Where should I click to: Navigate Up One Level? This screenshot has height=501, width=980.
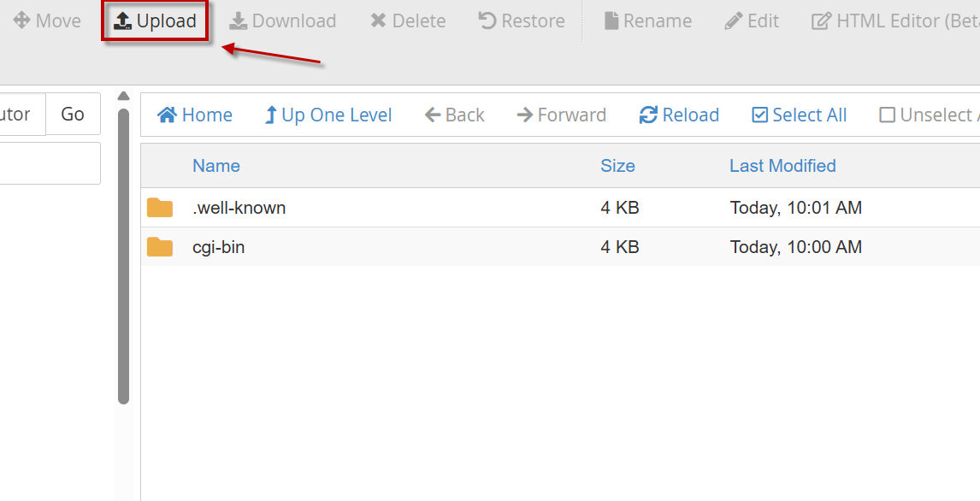click(328, 115)
